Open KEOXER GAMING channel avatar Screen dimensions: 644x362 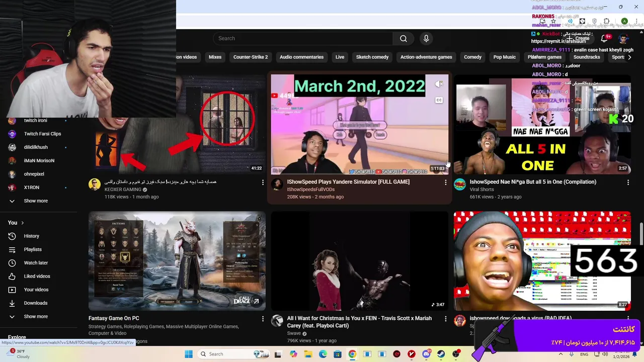point(95,184)
